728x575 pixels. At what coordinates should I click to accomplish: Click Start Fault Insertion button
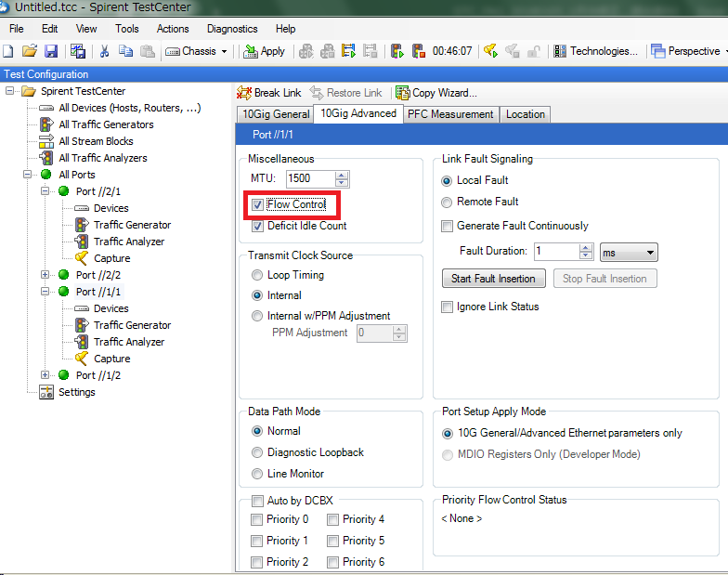tap(494, 279)
